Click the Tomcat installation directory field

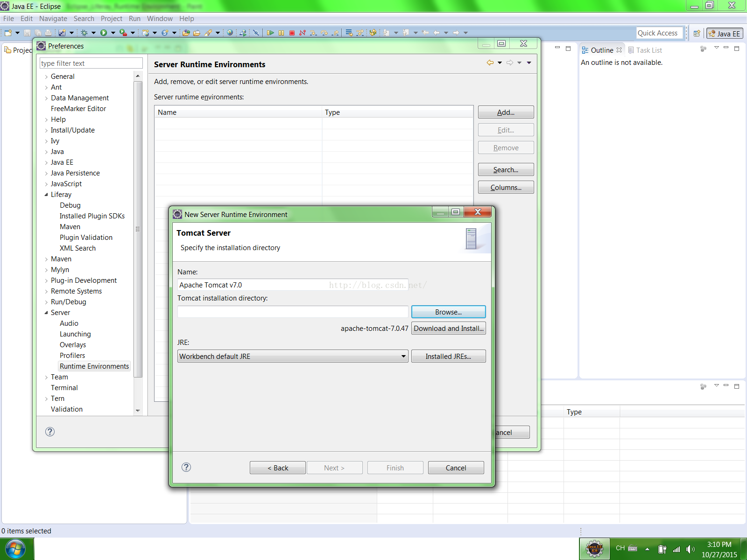click(293, 312)
